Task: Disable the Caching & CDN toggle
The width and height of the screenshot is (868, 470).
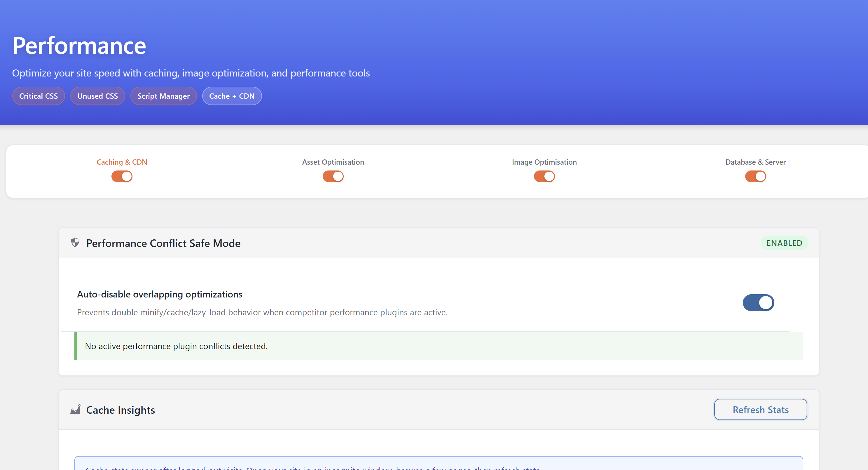Action: (122, 176)
